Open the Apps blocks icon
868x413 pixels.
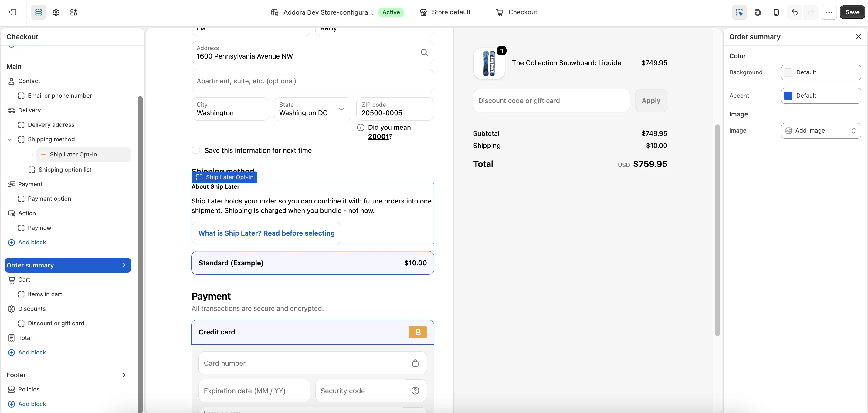coord(73,12)
